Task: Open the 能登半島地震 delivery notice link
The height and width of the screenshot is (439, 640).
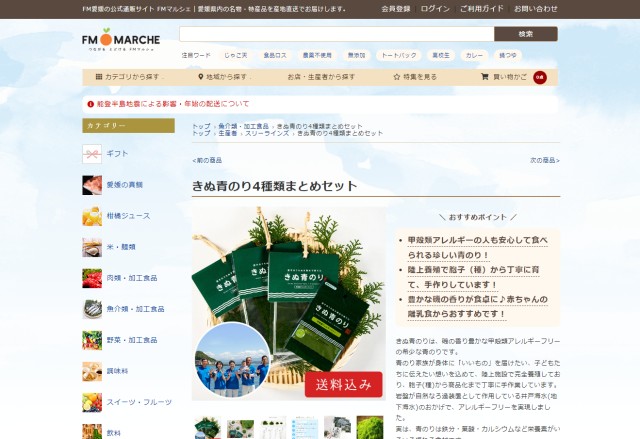Action: coord(173,104)
